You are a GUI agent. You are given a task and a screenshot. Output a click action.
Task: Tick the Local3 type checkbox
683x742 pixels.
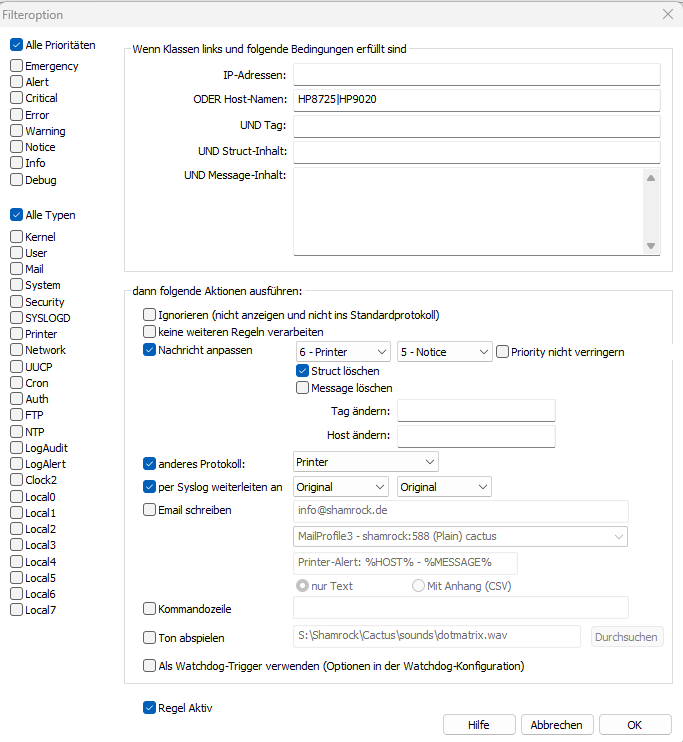(17, 545)
